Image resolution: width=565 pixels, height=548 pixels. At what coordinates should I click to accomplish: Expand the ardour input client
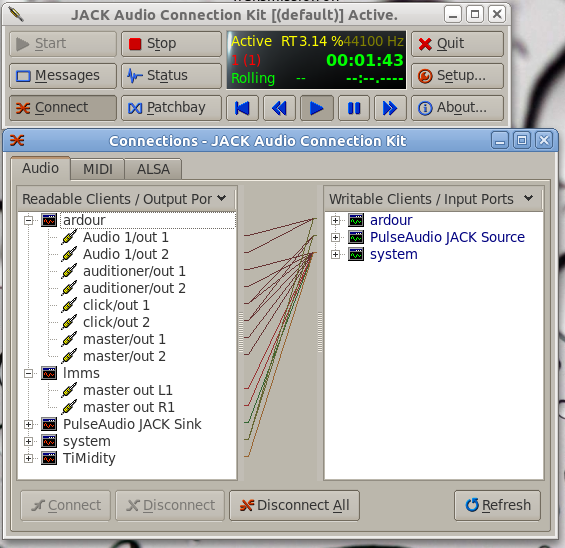(x=335, y=220)
